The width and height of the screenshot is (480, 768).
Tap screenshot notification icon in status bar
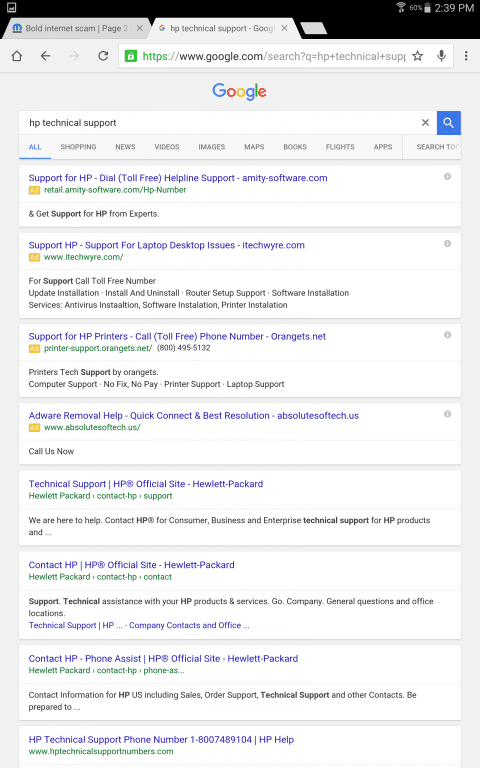11,7
